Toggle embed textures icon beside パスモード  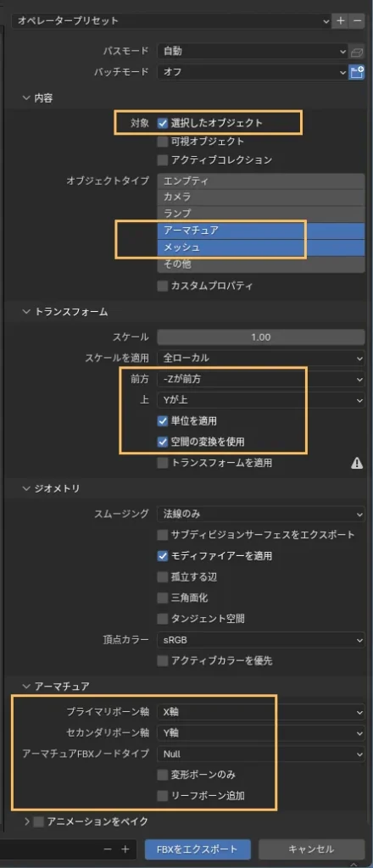pos(357,52)
